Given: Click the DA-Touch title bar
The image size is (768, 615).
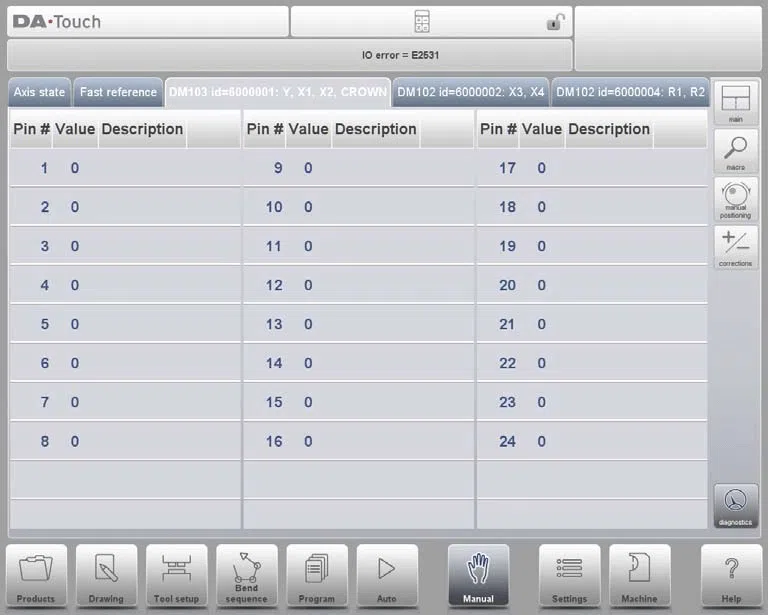Looking at the screenshot, I should [x=148, y=22].
